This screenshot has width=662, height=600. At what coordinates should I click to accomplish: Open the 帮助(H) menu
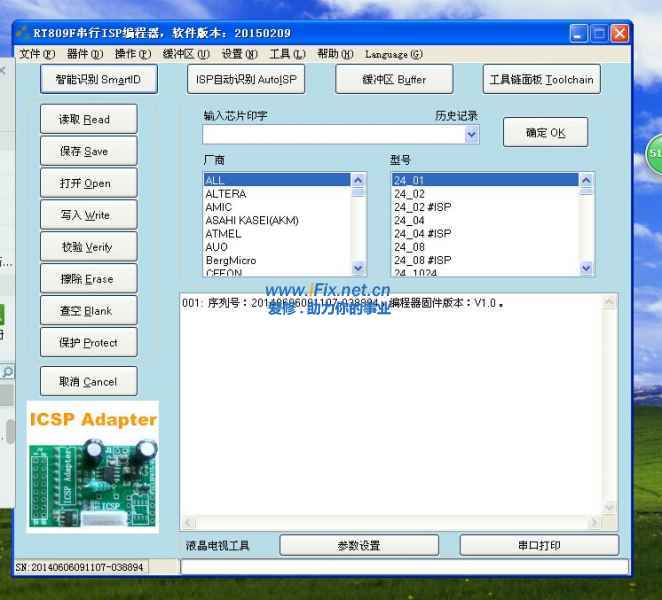pos(335,54)
